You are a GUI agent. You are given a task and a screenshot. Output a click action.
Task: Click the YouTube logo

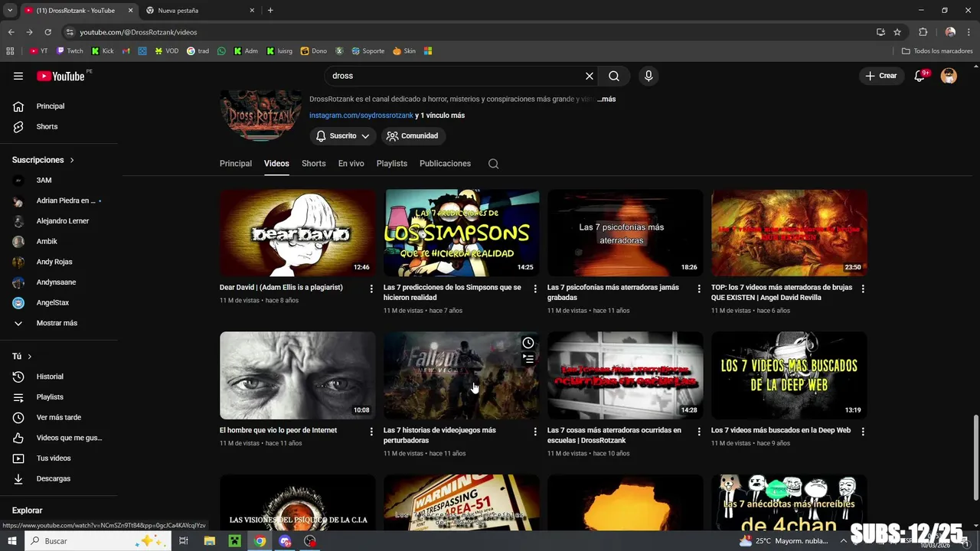60,76
